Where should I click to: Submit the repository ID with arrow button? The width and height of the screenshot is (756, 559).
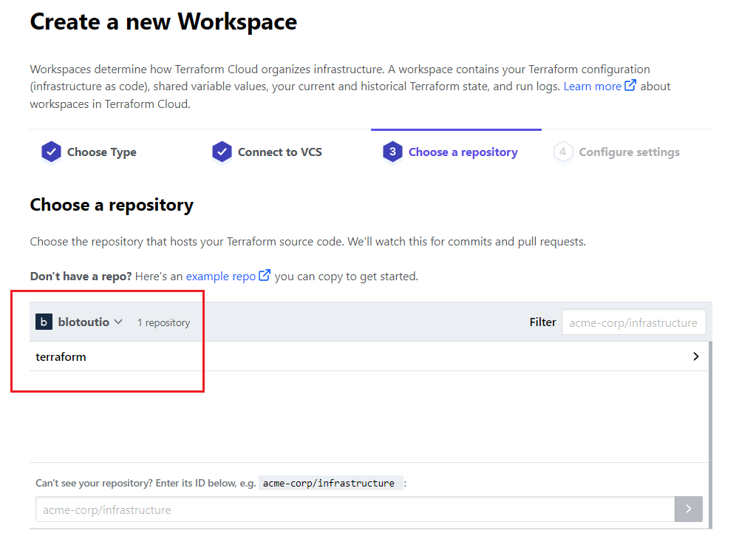(689, 509)
